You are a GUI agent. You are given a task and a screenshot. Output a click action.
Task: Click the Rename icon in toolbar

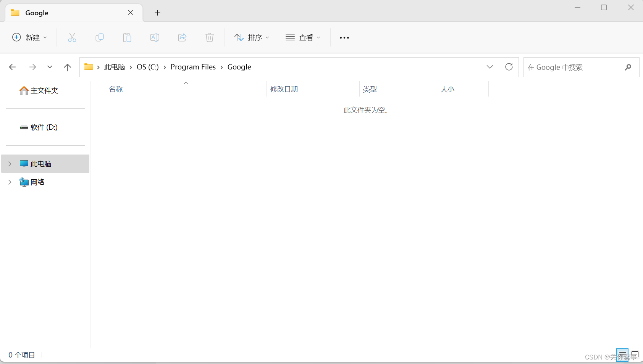coord(155,37)
